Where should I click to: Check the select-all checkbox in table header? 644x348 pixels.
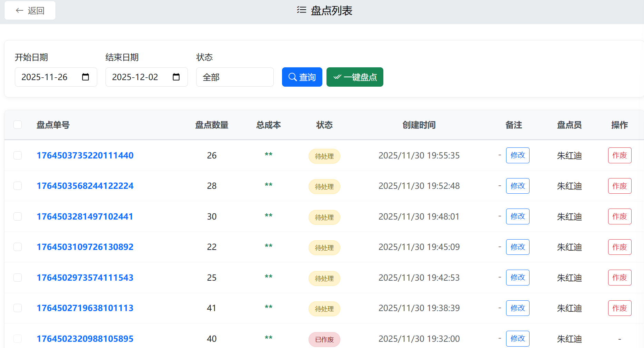click(x=18, y=125)
